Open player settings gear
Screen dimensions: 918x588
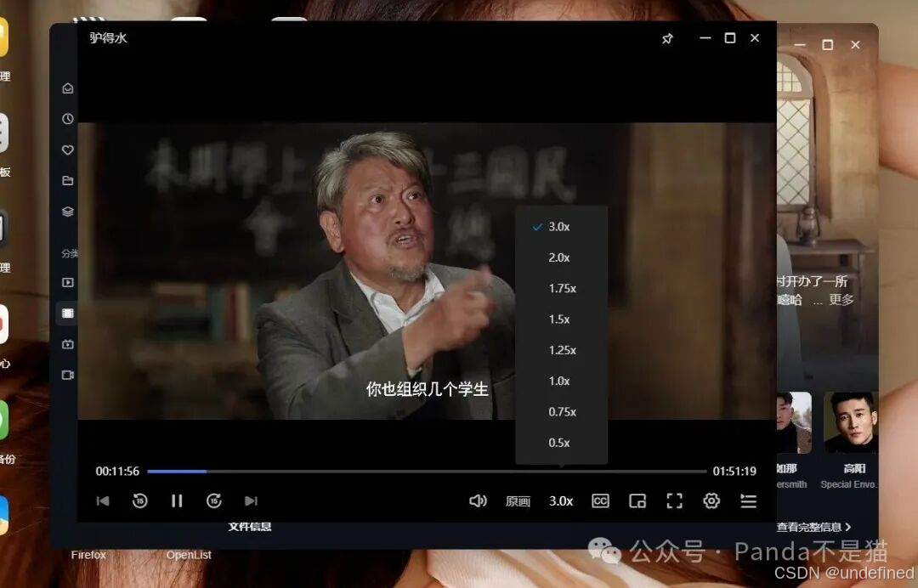tap(711, 500)
